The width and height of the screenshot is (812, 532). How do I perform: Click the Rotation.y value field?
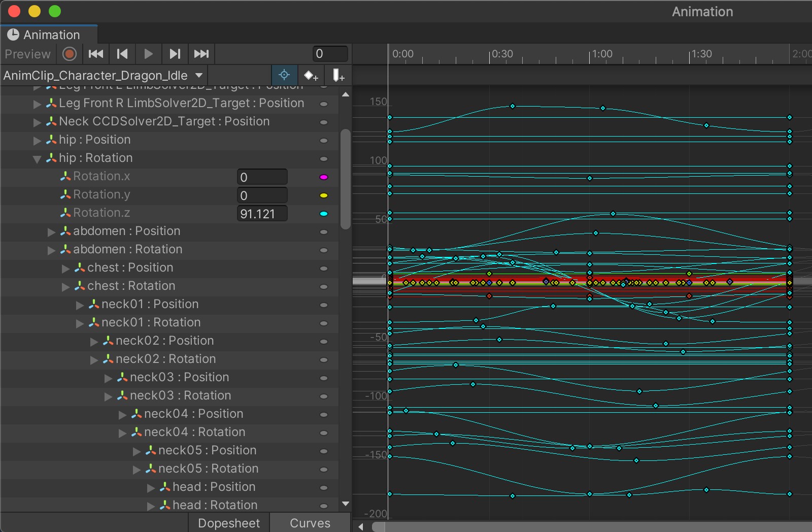tap(262, 195)
